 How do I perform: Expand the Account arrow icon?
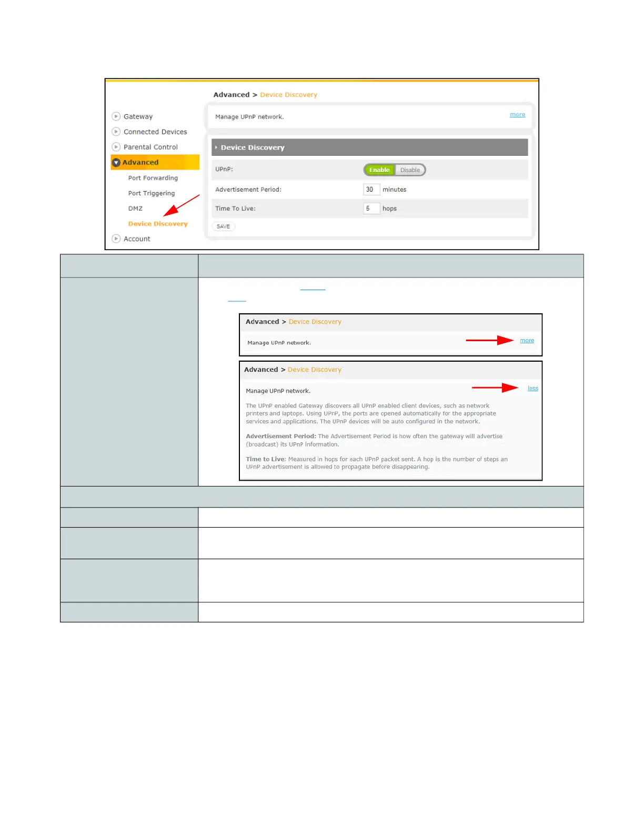116,239
